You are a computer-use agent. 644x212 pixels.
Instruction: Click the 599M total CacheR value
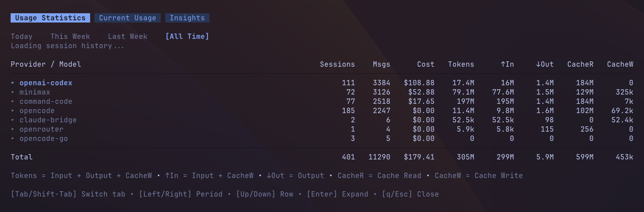[x=585, y=157]
